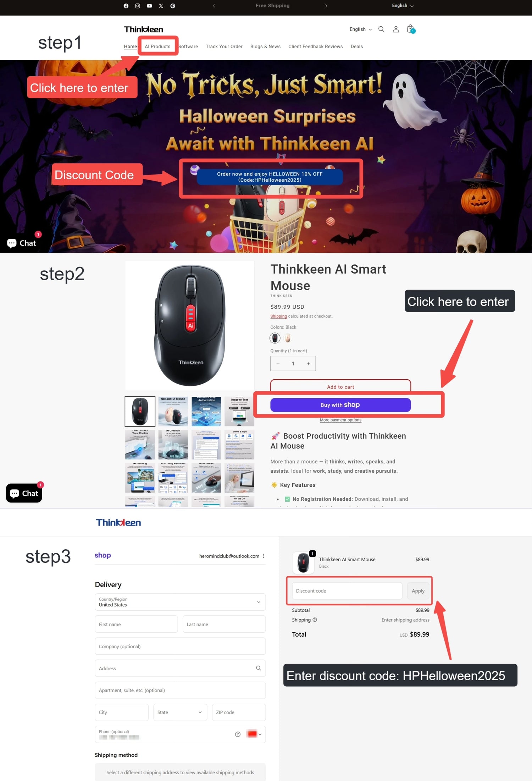Expand the English language selector in header

point(361,29)
